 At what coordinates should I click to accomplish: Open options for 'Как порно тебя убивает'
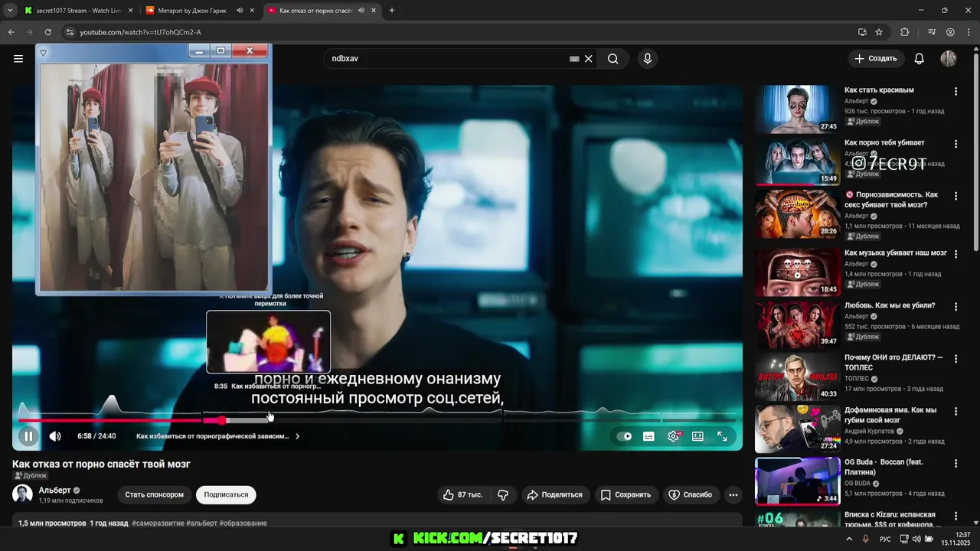coord(955,144)
